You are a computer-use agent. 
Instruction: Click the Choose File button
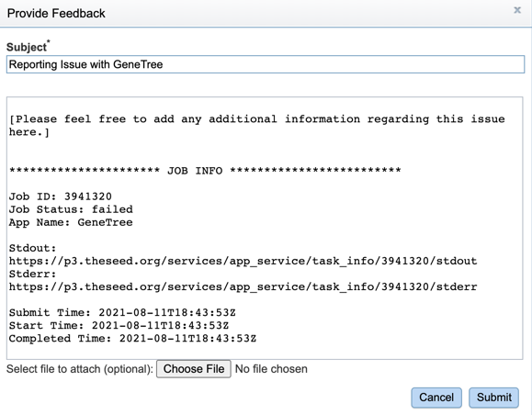pos(194,369)
